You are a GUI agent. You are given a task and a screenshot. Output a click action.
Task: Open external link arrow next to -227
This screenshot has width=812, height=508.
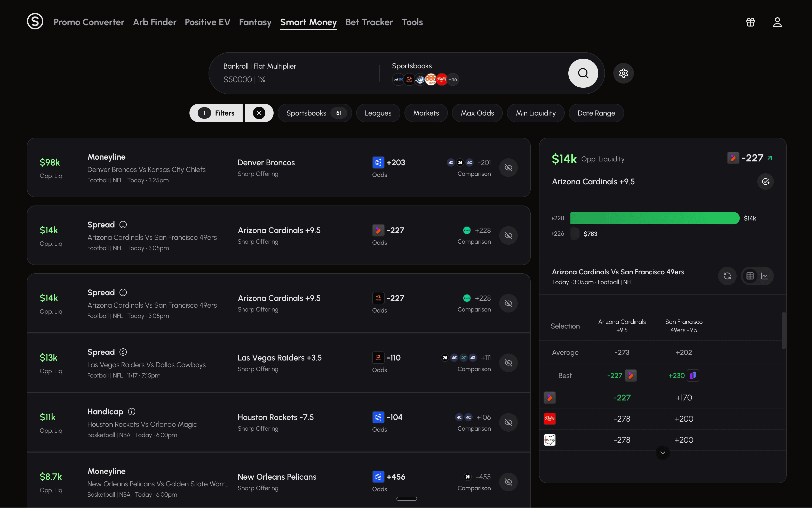point(770,158)
